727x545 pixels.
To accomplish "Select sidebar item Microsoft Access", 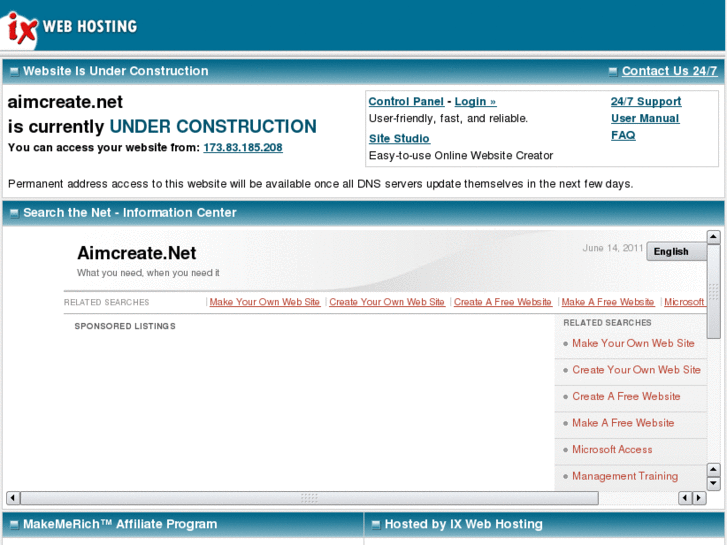I will pos(612,449).
